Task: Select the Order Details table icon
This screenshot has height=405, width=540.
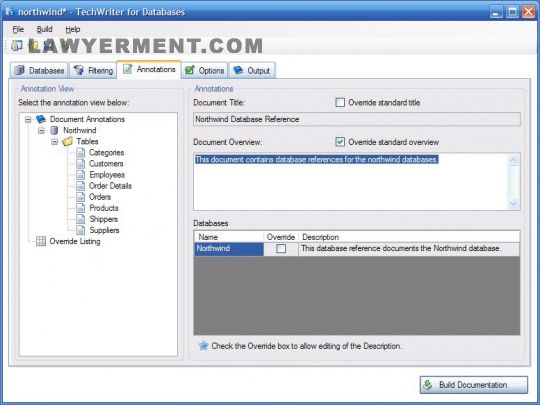Action: pyautogui.click(x=80, y=186)
